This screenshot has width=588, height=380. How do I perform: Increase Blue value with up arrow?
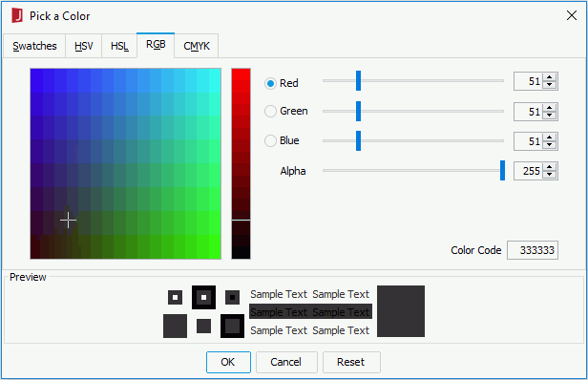point(550,137)
